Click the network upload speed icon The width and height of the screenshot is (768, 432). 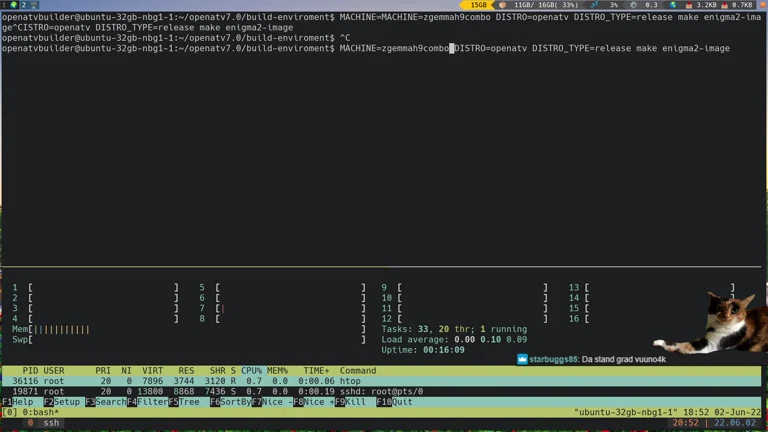click(x=735, y=5)
